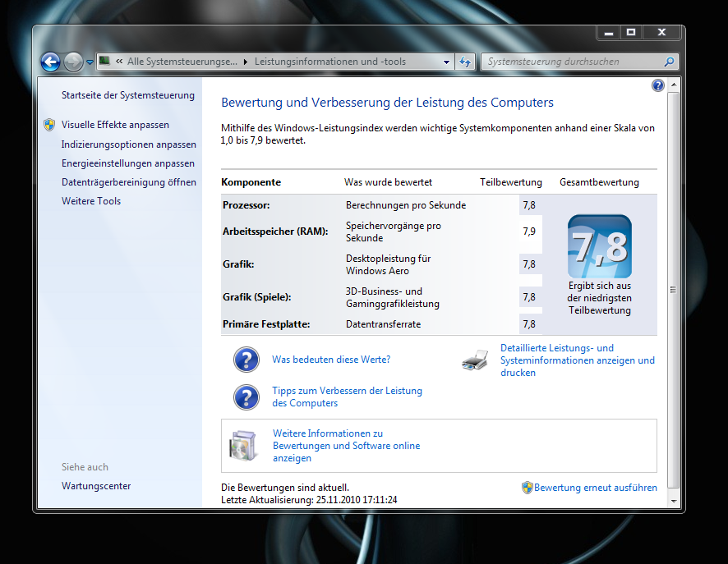Screen dimensions: 728x564
Task: Click the scrollbar down arrow
Action: coord(673,502)
